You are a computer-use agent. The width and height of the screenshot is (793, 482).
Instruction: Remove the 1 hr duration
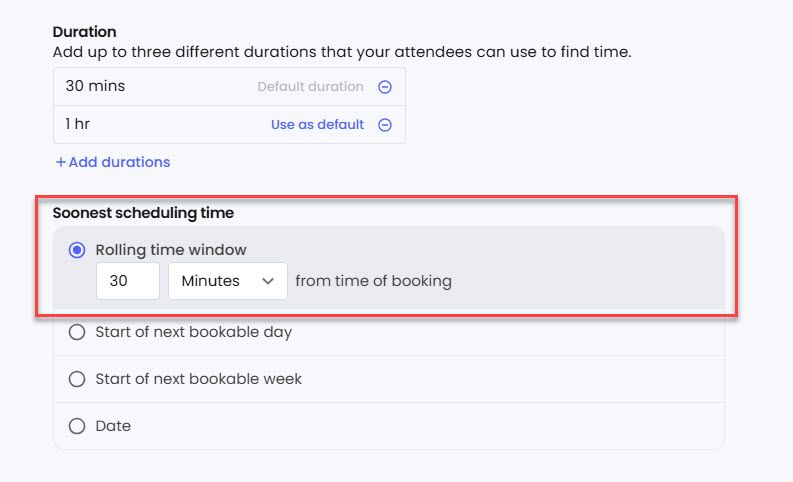coord(385,125)
